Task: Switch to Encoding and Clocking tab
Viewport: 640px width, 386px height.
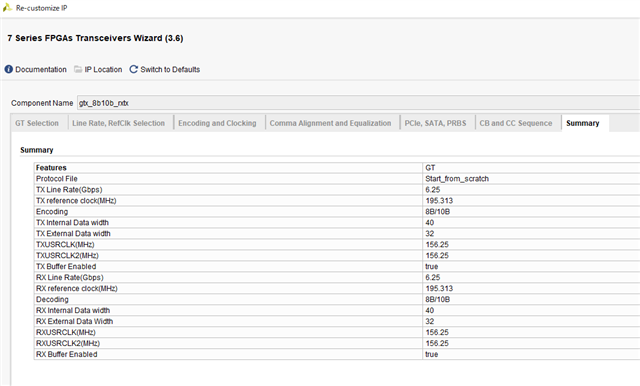Action: point(218,123)
